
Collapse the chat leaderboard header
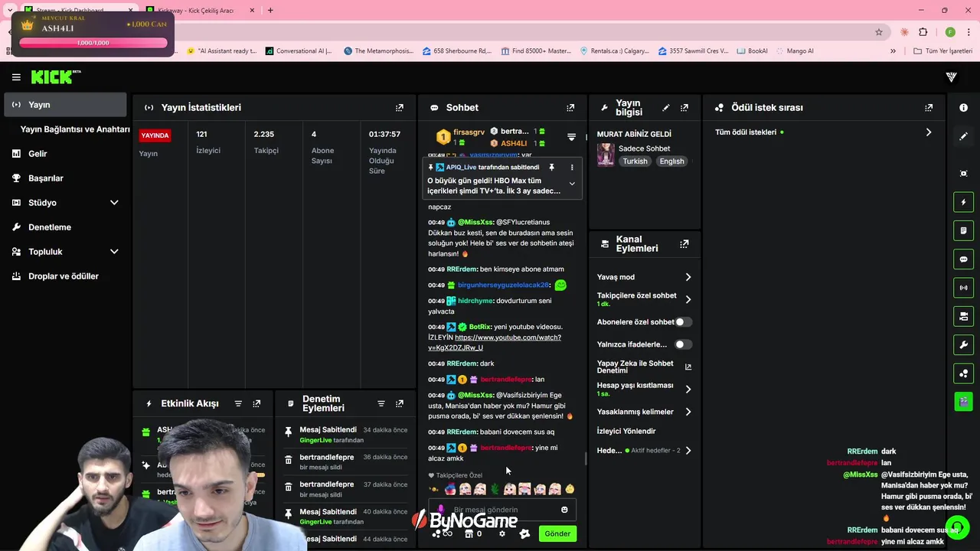point(571,137)
